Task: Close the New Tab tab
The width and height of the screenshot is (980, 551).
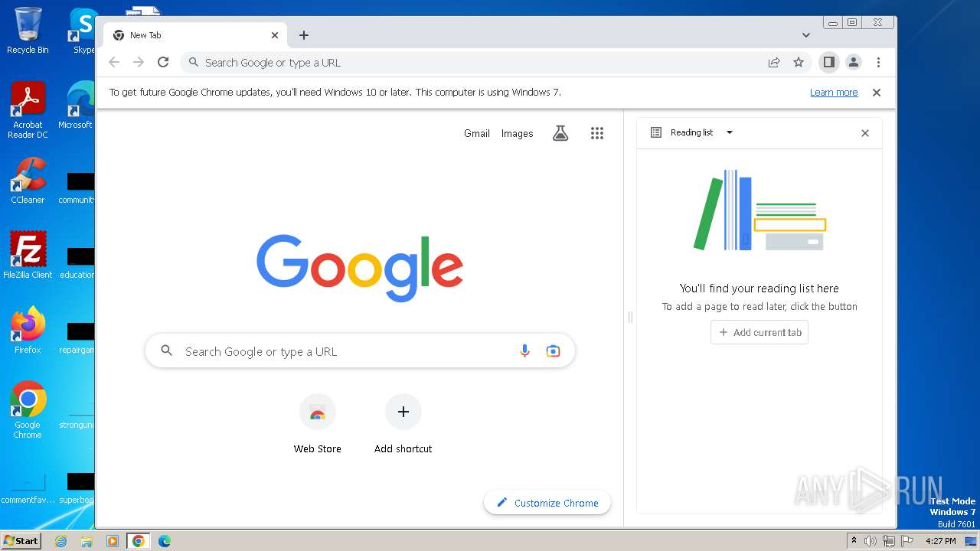Action: (x=275, y=35)
